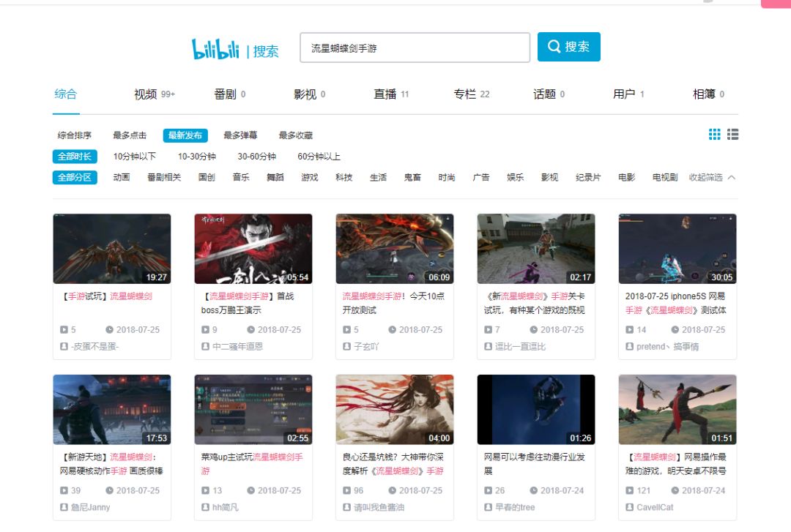Open the 04:00 video thumbnail
Viewport: 791px width, 532px height.
click(395, 410)
